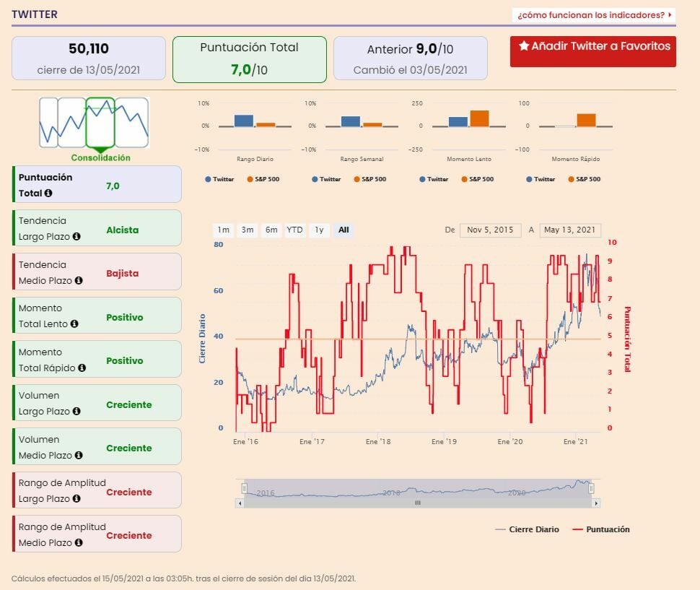The image size is (700, 590).
Task: Click navigator right scroll arrow
Action: pyautogui.click(x=596, y=503)
